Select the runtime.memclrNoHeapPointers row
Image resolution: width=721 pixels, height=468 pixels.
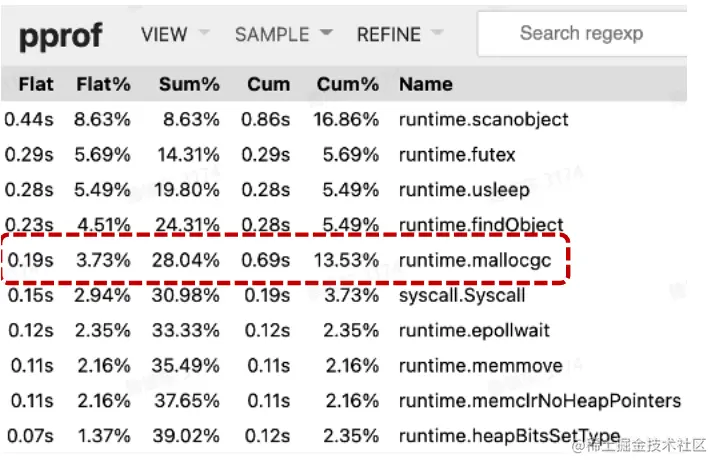pos(539,401)
